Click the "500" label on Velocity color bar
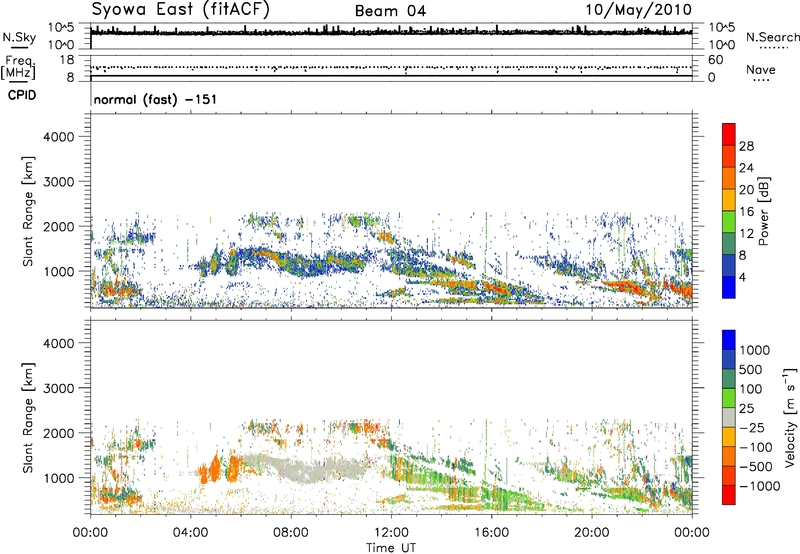This screenshot has width=800, height=554. (750, 370)
